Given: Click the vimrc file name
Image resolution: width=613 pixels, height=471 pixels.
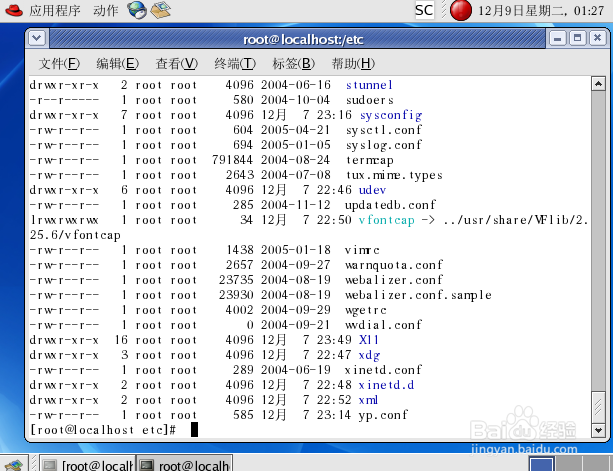Looking at the screenshot, I should point(362,250).
